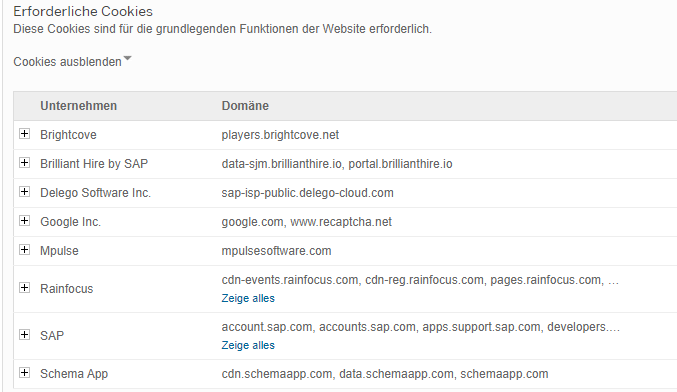Viewport: 677px width, 392px height.
Task: Click the Diese Cookies sind description text
Action: click(222, 29)
